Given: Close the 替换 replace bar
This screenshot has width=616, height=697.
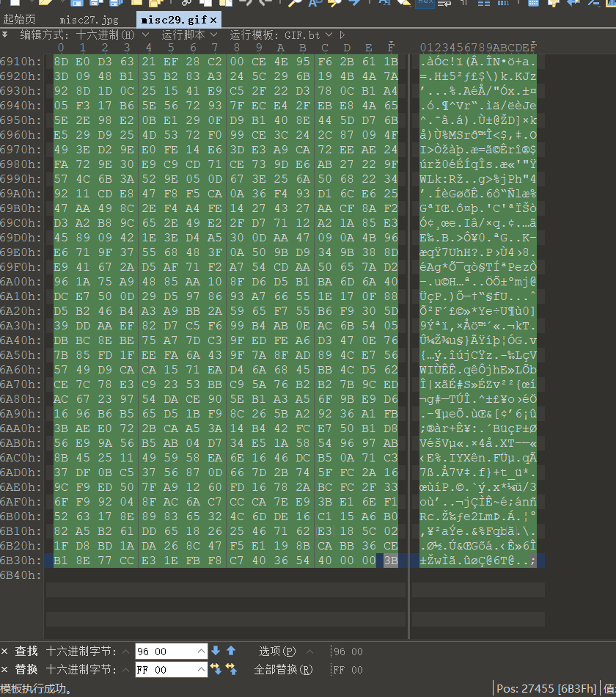Looking at the screenshot, I should point(4,670).
